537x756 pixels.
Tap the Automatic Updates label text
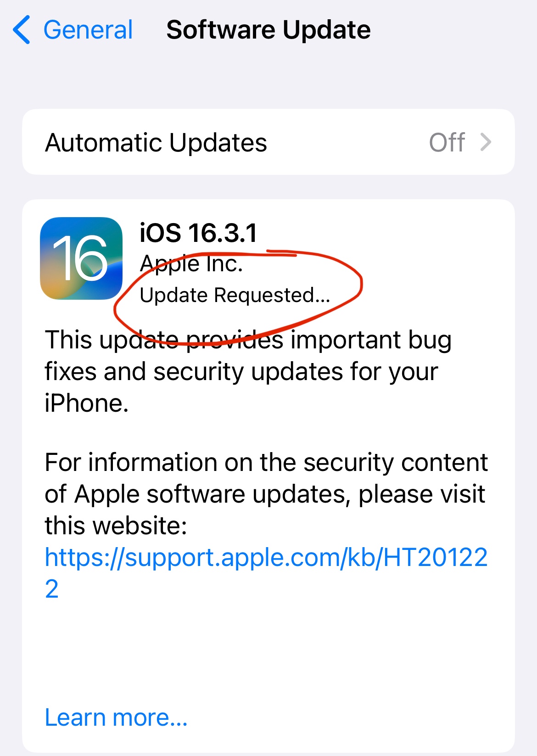click(156, 142)
